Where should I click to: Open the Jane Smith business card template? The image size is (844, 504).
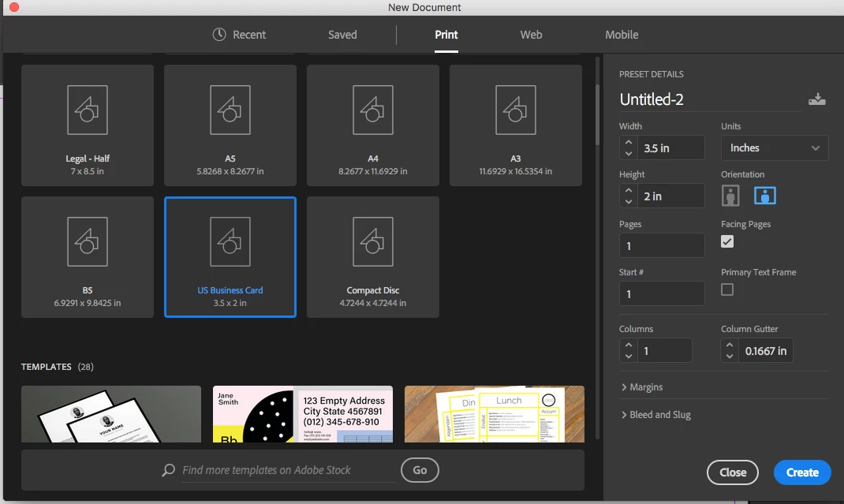coord(303,414)
